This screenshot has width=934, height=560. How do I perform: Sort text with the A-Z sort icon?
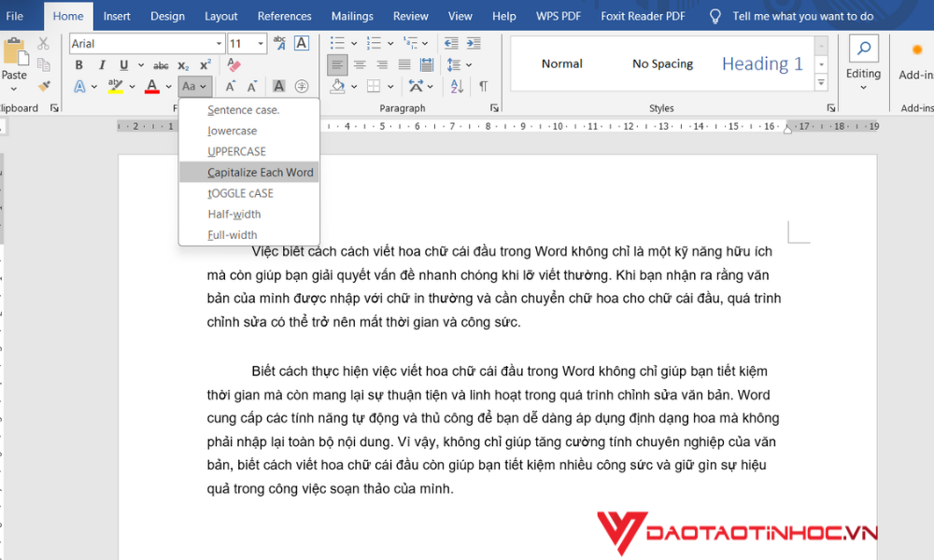(x=458, y=86)
